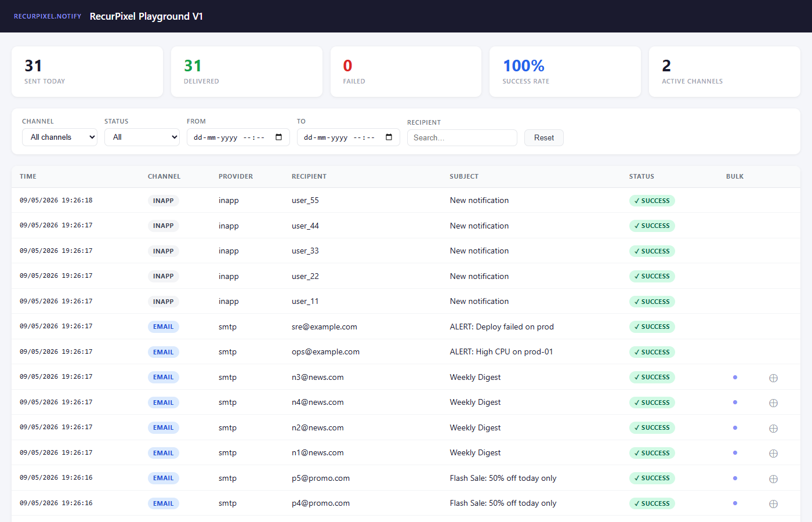This screenshot has width=812, height=522.
Task: Open bulk details icon for p4@promo.com row
Action: click(773, 504)
